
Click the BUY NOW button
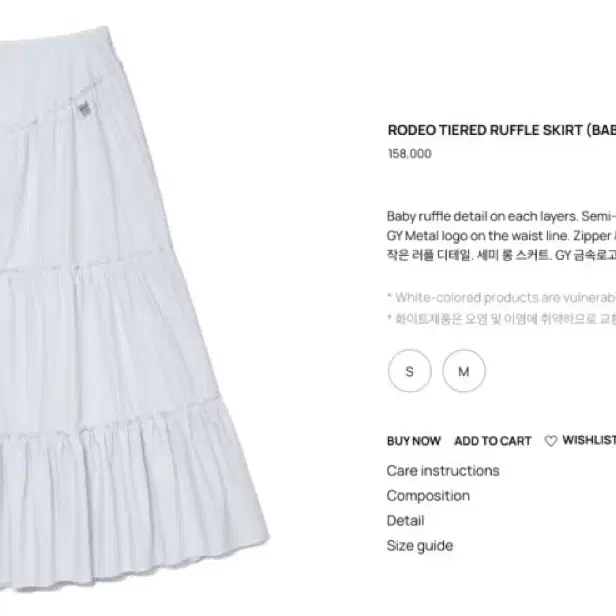[x=414, y=441]
